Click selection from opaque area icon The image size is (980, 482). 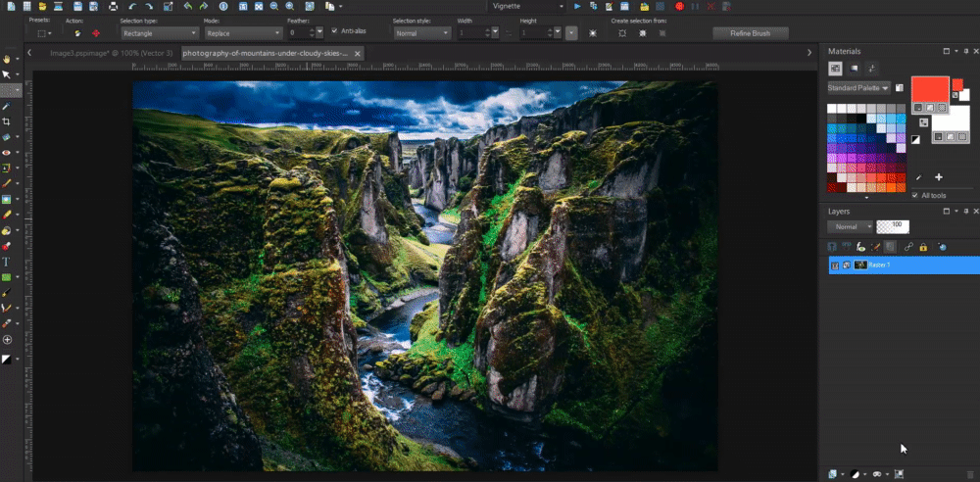[x=643, y=33]
